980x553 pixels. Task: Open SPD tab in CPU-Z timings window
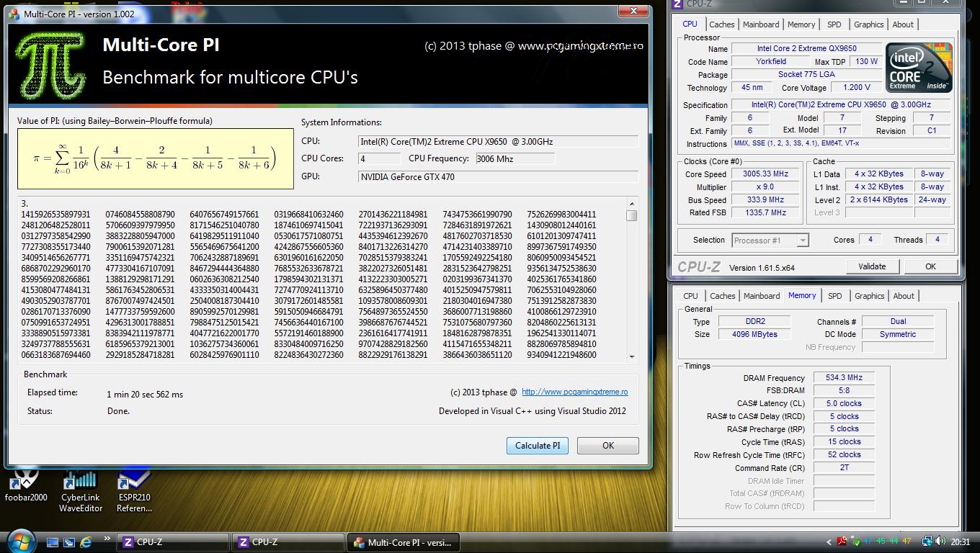(x=835, y=296)
